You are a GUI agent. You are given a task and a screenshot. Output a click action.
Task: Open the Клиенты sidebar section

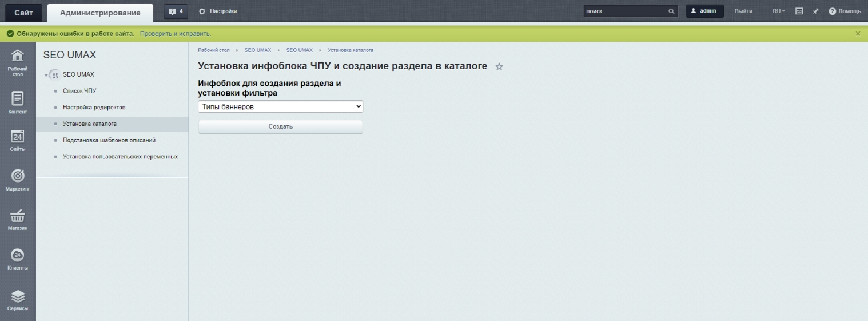18,259
